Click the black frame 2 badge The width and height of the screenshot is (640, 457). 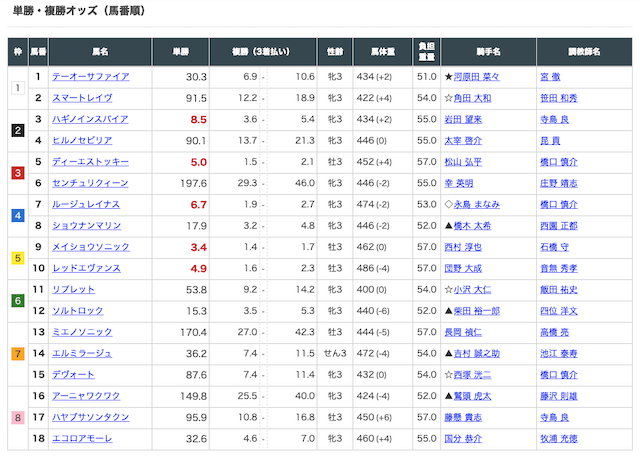tap(16, 130)
